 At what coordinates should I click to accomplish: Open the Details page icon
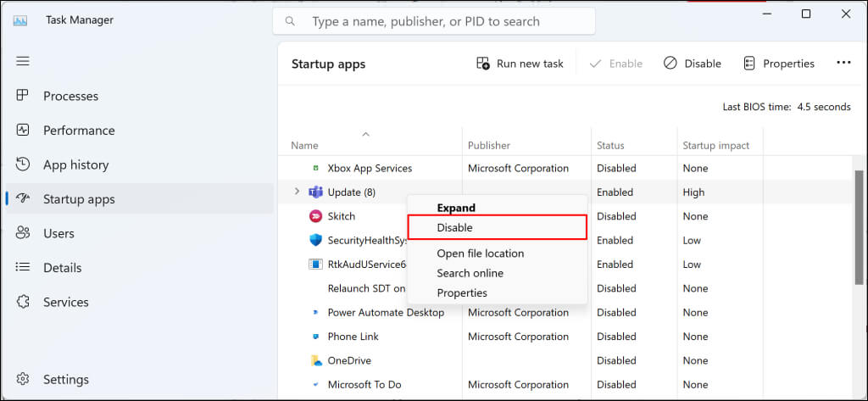[x=23, y=268]
